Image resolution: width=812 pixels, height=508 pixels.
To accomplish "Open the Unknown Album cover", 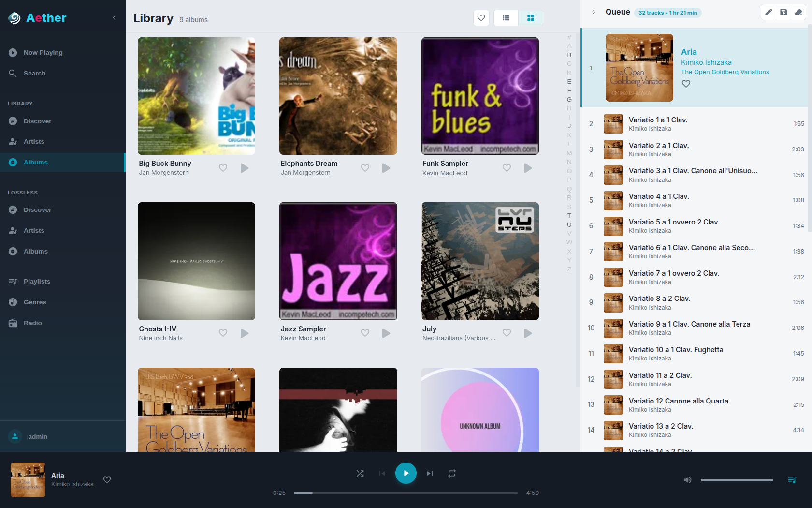I will click(480, 410).
